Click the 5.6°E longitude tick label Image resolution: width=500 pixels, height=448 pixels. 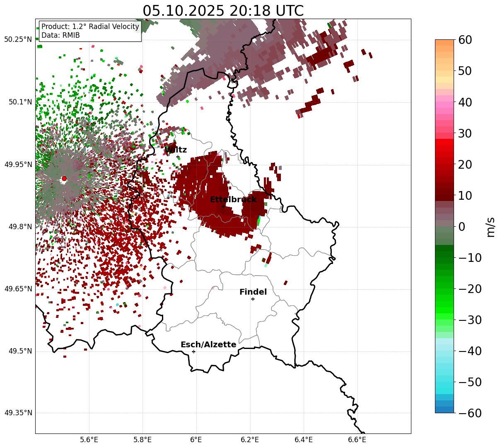pyautogui.click(x=89, y=440)
